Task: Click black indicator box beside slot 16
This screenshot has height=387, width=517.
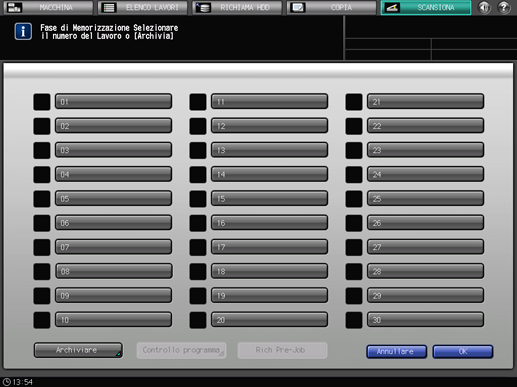Action: [x=198, y=223]
